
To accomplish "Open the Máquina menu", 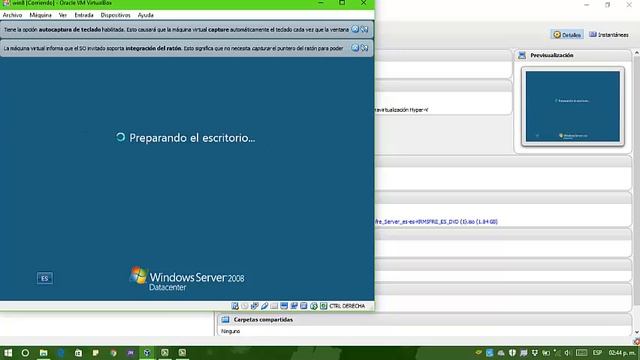I will [x=40, y=15].
